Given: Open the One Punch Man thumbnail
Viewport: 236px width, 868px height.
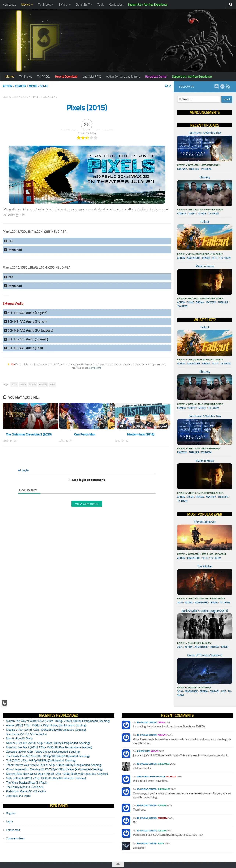Looking at the screenshot, I should [x=86, y=416].
